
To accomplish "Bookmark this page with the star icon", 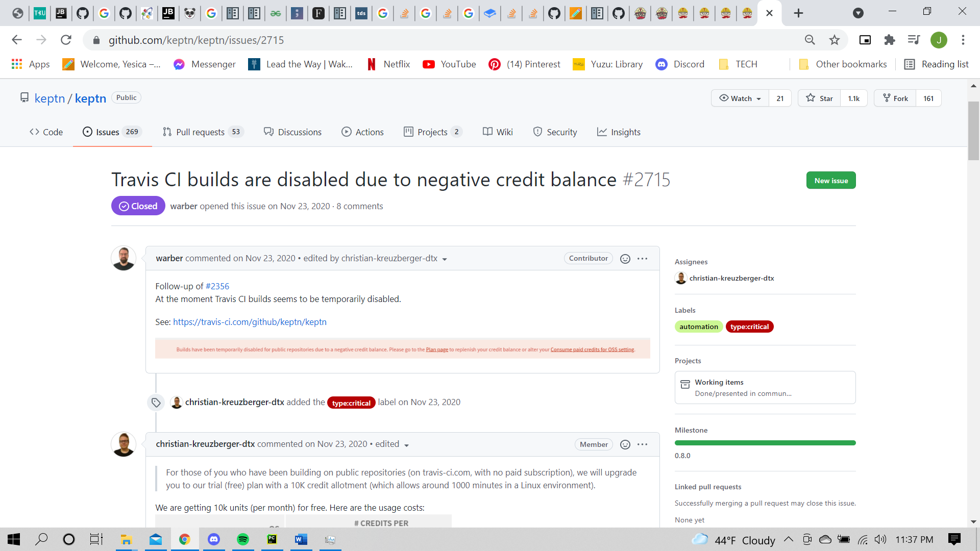I will pos(835,40).
